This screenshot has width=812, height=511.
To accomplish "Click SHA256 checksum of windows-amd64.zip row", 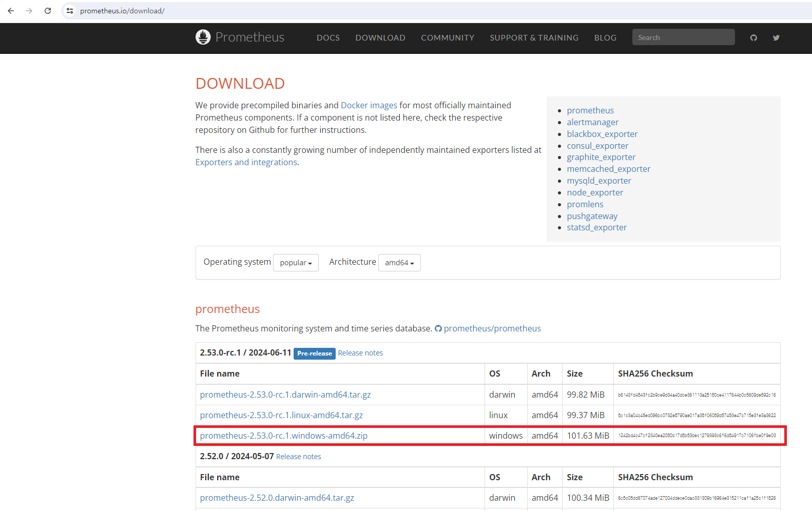I will coord(697,436).
